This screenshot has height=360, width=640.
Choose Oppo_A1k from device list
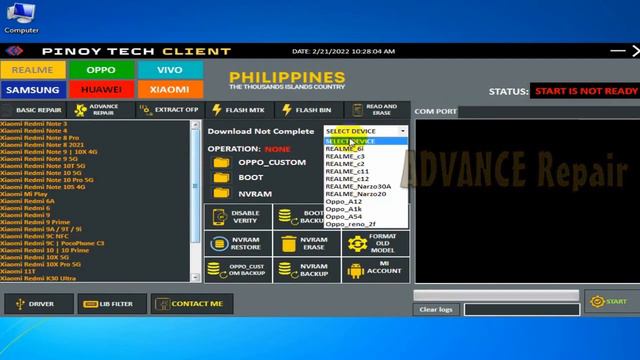tap(366, 209)
